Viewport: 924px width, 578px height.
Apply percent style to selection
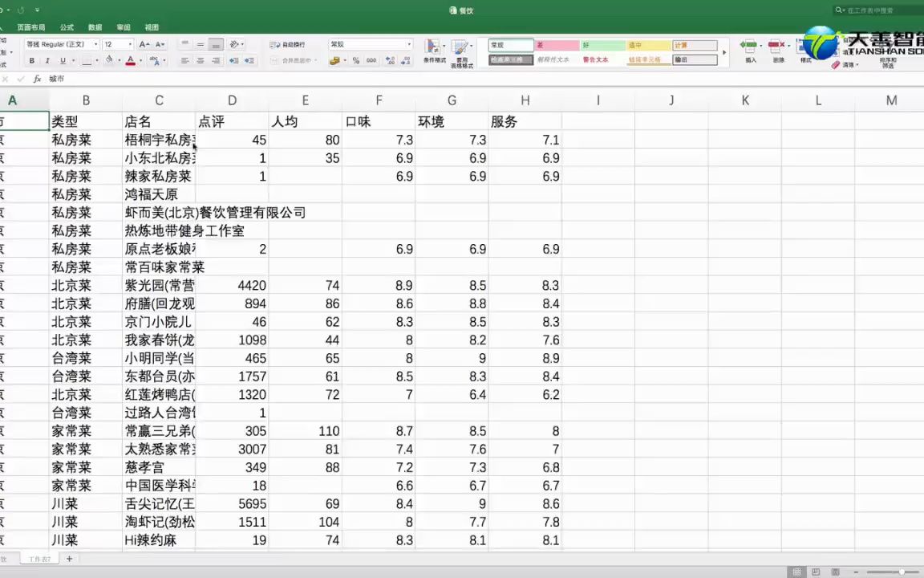tap(356, 59)
